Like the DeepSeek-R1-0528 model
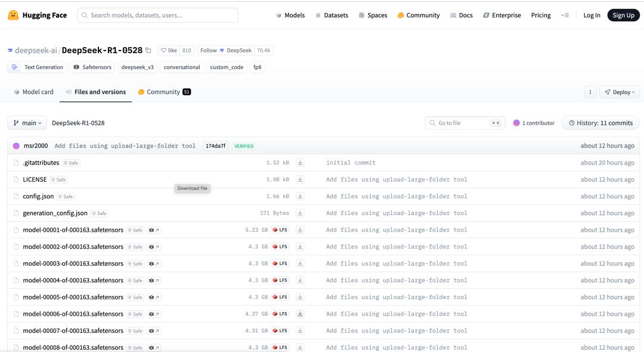 tap(169, 51)
